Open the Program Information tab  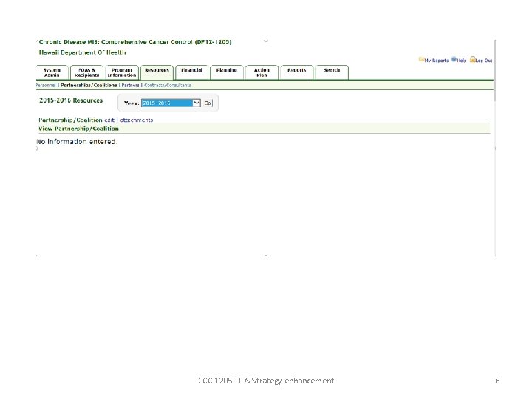coord(122,72)
